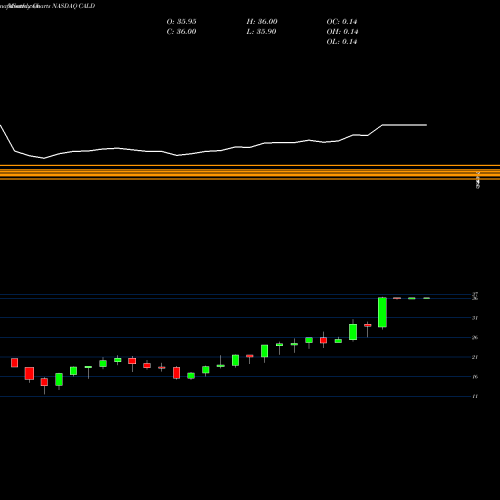Viewport: 500px width, 500px height.
Task: Click the high value H: 36.00
Action: [262, 22]
